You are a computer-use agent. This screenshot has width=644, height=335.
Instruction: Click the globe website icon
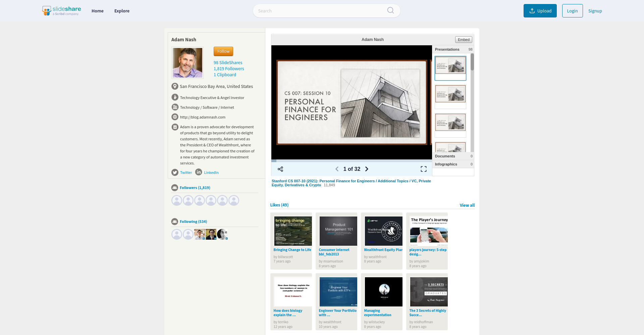click(x=175, y=117)
